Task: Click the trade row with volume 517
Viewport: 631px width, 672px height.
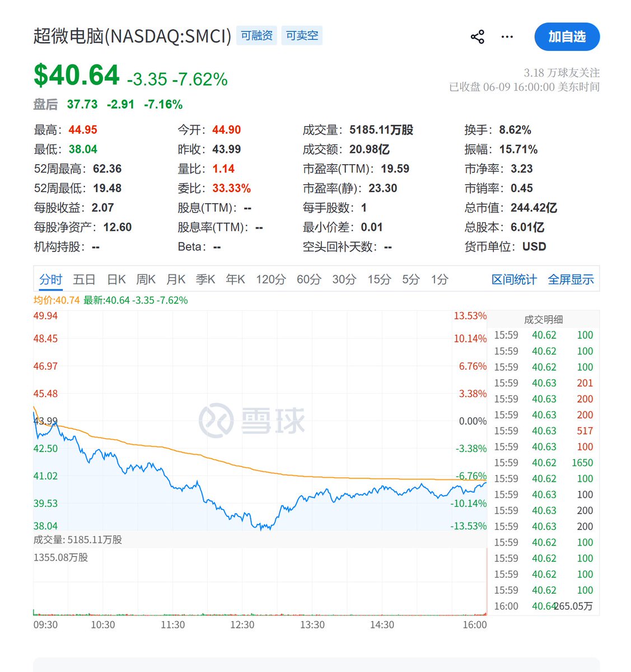Action: point(543,431)
